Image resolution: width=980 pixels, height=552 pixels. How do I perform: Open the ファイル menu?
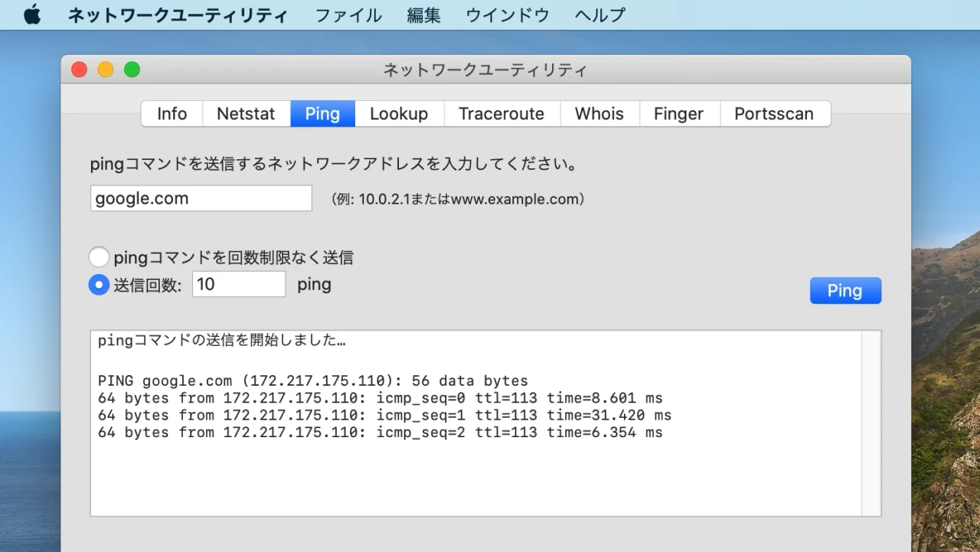point(348,15)
